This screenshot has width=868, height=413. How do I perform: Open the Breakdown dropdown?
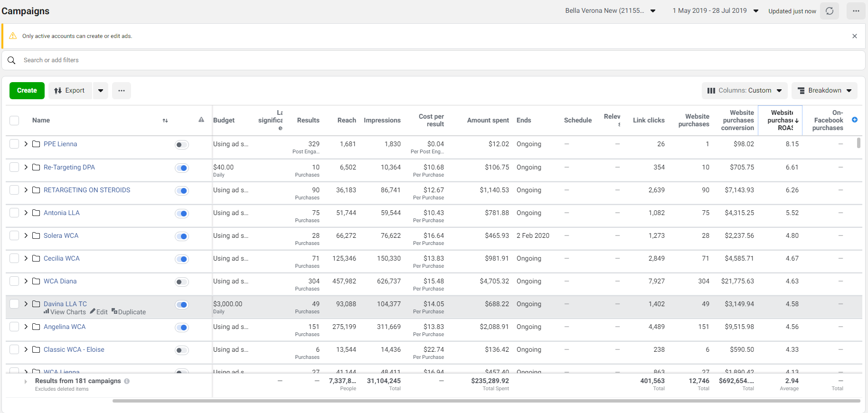click(824, 91)
